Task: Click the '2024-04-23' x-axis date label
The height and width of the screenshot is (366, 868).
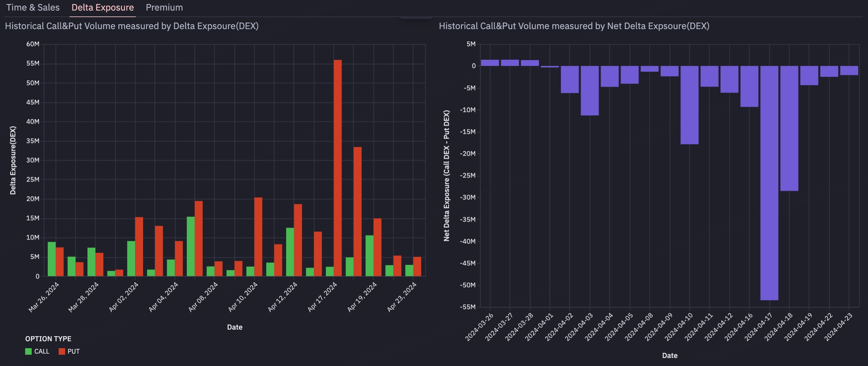Action: click(x=839, y=327)
